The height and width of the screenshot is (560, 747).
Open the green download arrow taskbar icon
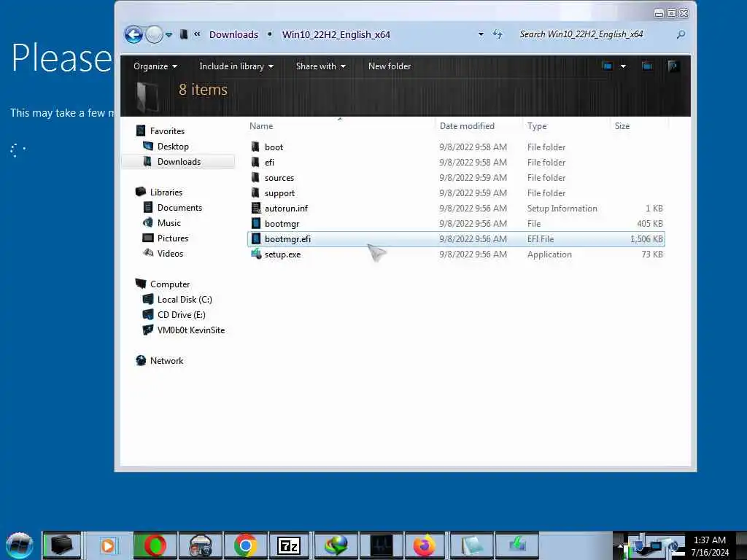click(517, 545)
